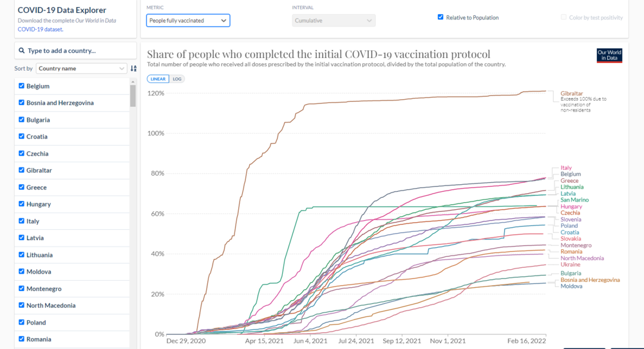Toggle the Relative to Population checkbox
This screenshot has height=349, width=644.
click(440, 17)
